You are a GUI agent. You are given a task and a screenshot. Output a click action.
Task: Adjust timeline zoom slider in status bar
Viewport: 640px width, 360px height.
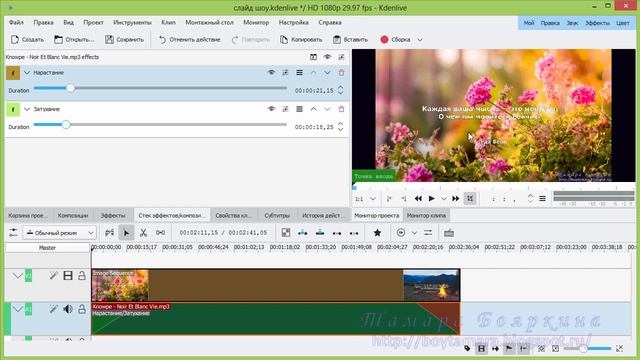coord(587,348)
